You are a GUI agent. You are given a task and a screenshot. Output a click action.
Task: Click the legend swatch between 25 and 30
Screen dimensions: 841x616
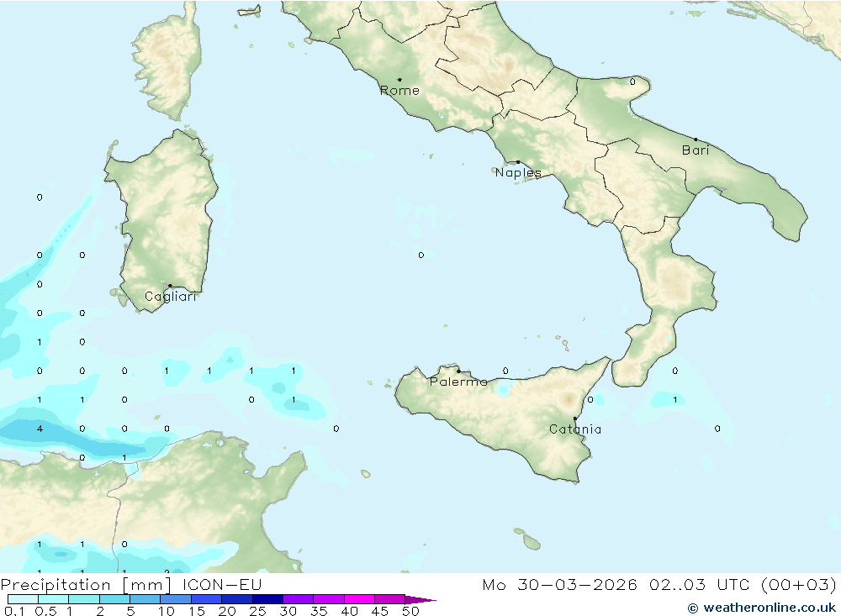(267, 599)
